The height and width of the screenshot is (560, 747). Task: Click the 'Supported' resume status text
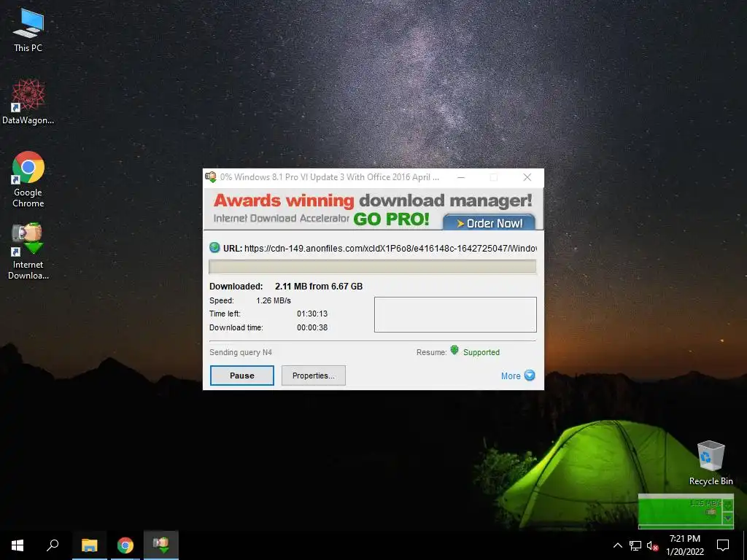pyautogui.click(x=481, y=352)
